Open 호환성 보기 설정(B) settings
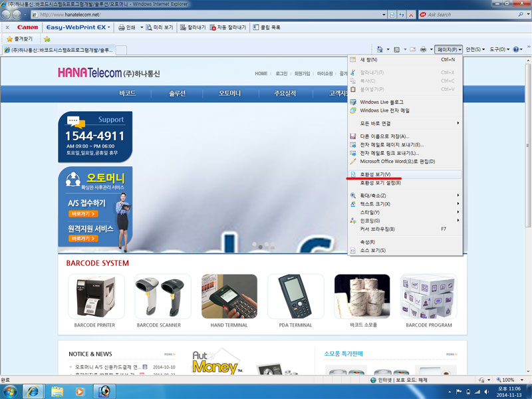The image size is (532, 399). 406,183
